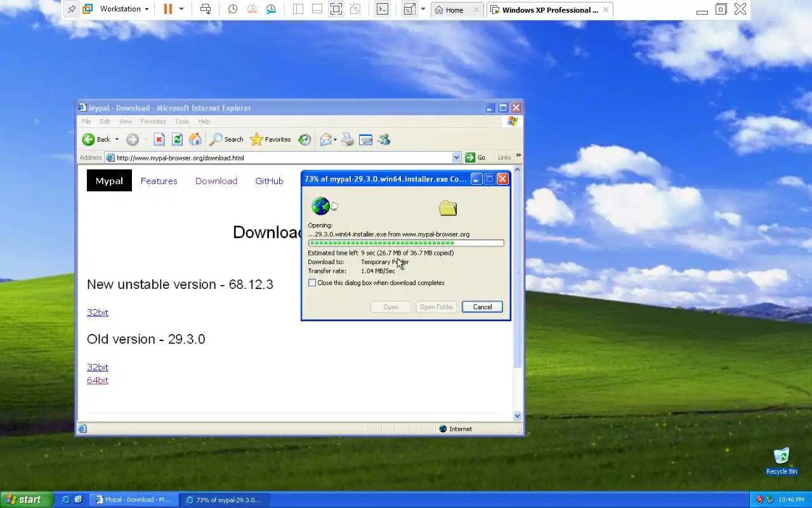Click the Go button beside the address bar
The width and height of the screenshot is (812, 508).
(476, 157)
